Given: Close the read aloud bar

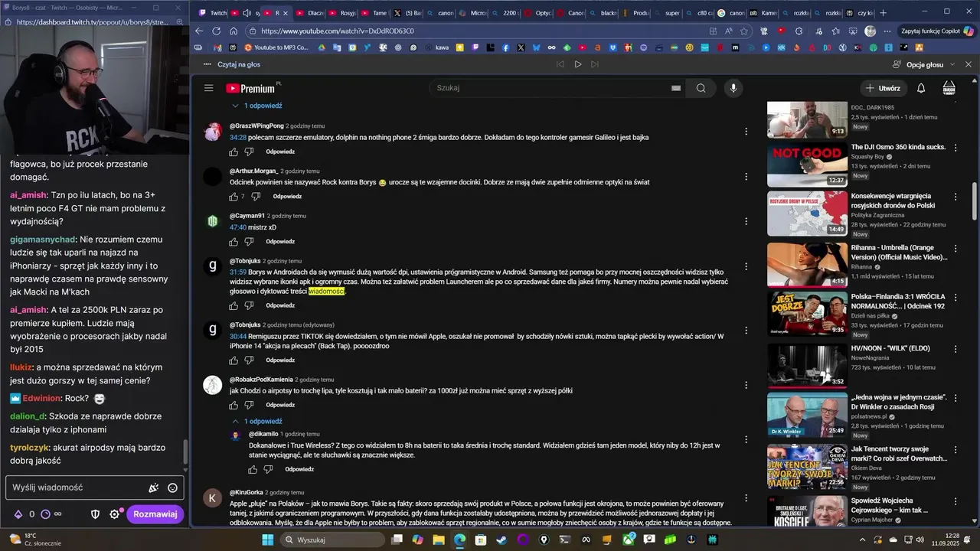Looking at the screenshot, I should coord(968,64).
